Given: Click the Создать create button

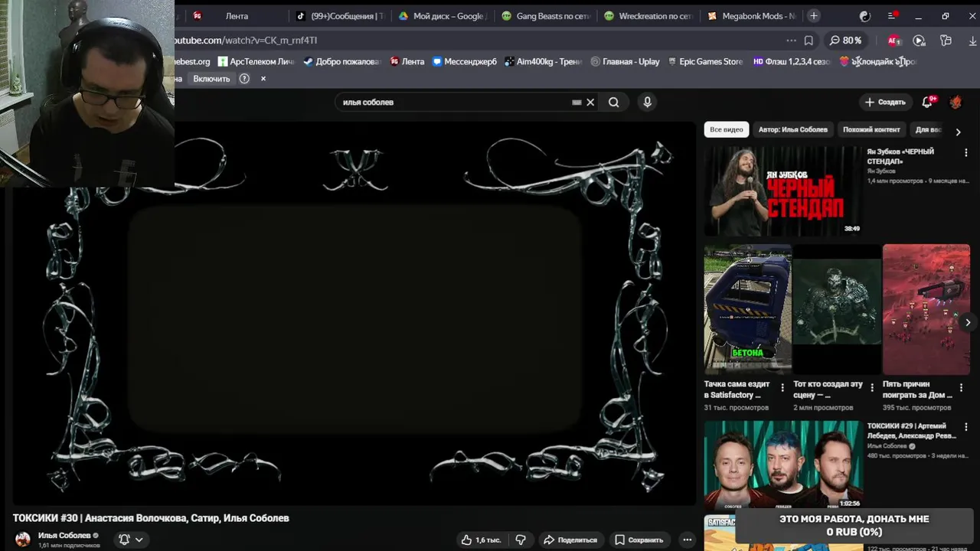Looking at the screenshot, I should click(885, 102).
